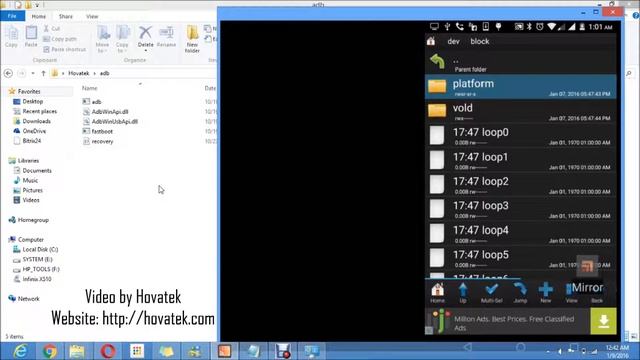Viewport: 640px width, 360px height.
Task: Launch Opera from taskbar
Action: click(x=108, y=351)
